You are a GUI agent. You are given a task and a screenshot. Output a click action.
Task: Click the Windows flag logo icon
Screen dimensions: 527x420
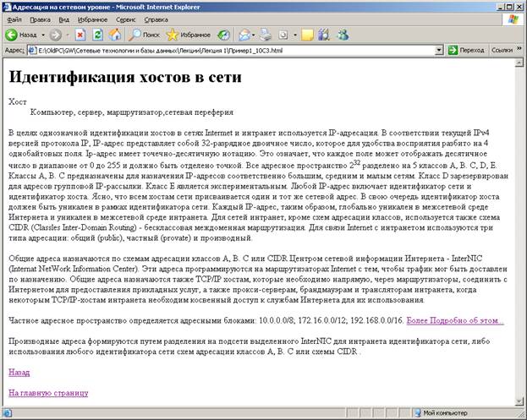tap(513, 19)
